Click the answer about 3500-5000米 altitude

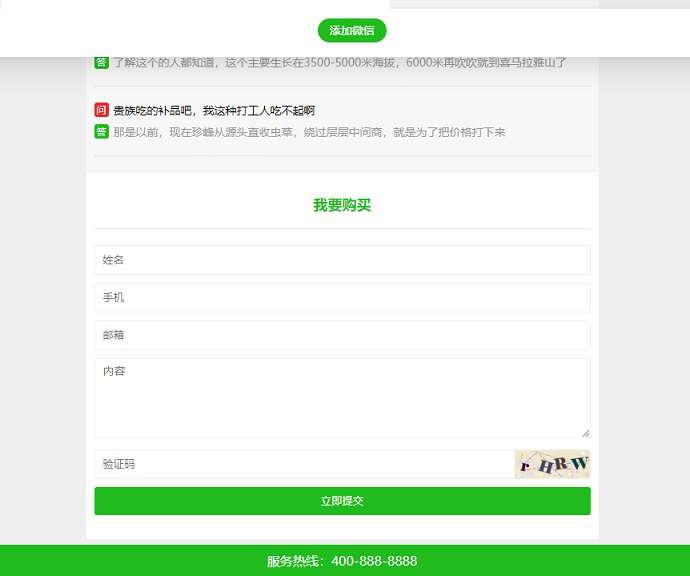[x=339, y=63]
